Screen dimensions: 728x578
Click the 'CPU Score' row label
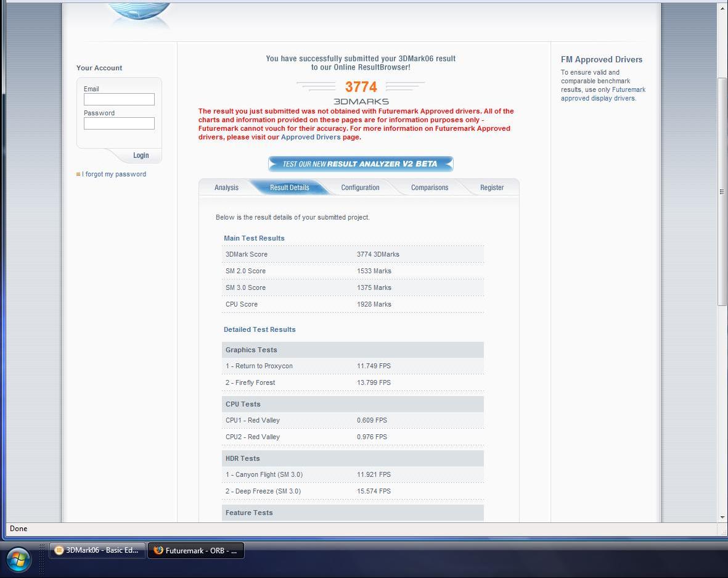click(242, 304)
